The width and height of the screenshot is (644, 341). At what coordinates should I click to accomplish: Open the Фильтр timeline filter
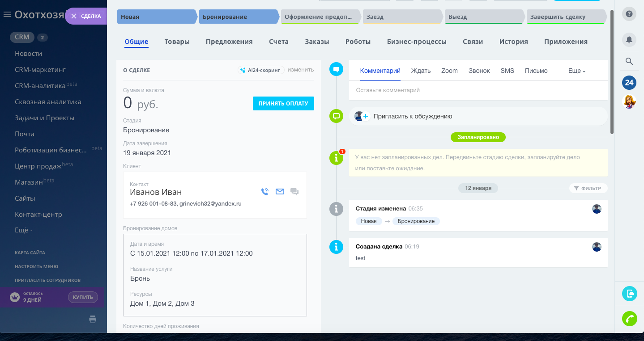tap(588, 188)
